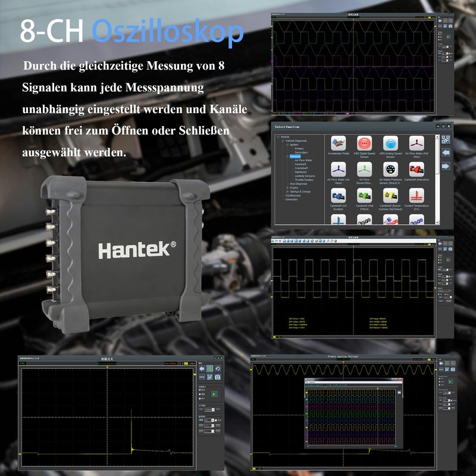Image resolution: width=476 pixels, height=476 pixels.
Task: Open the voltage range combo box
Action: [209, 420]
